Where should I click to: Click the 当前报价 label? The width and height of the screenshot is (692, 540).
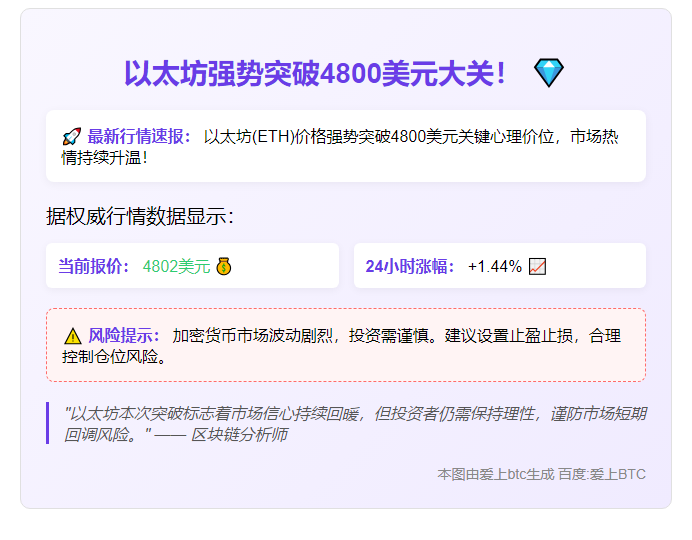click(94, 266)
